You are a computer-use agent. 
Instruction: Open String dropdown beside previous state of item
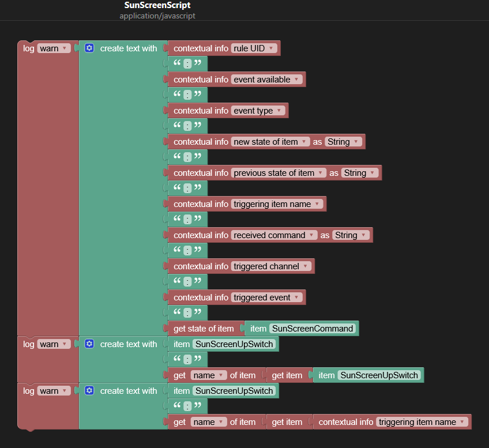click(360, 173)
